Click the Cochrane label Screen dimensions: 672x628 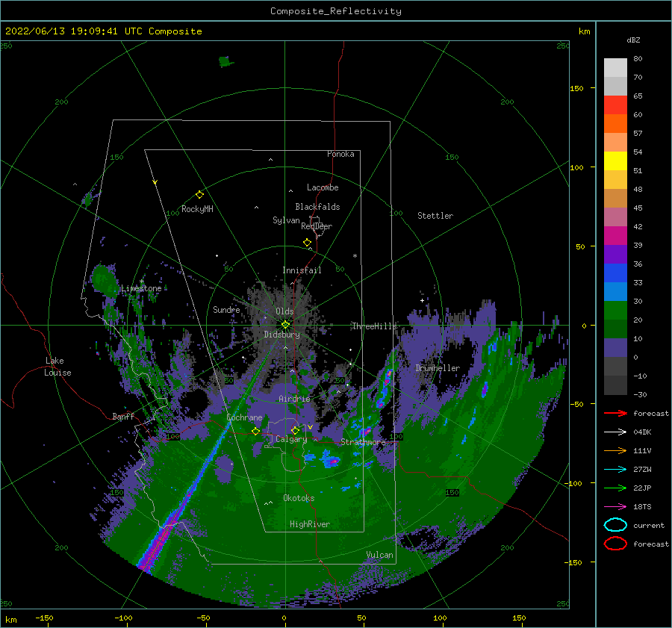244,417
